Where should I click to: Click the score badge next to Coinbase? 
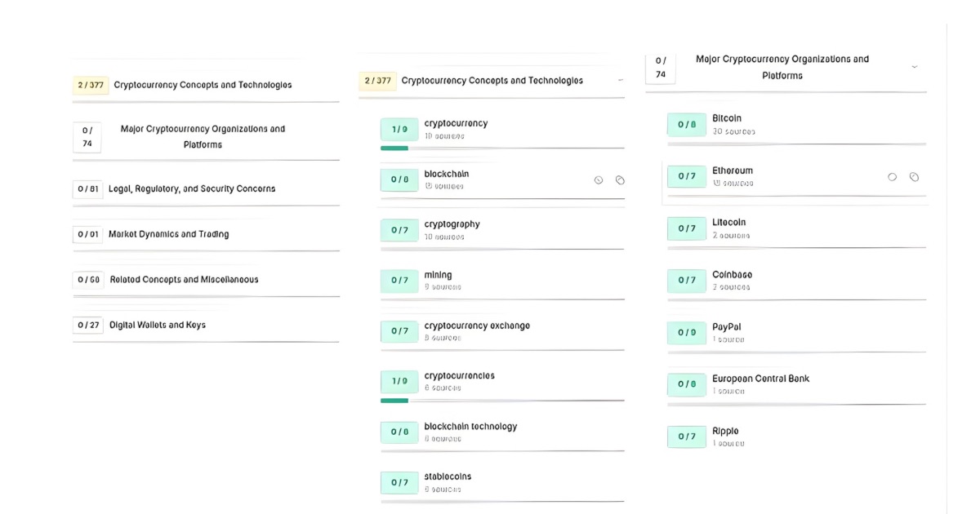pyautogui.click(x=687, y=281)
